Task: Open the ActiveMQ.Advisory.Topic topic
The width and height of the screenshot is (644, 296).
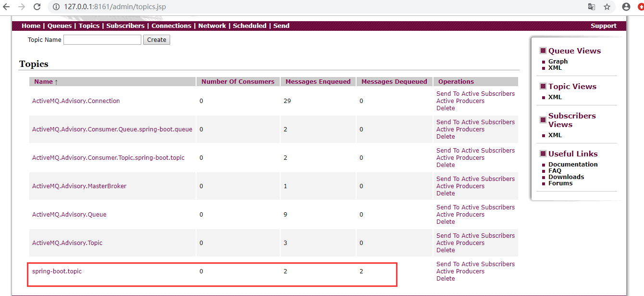Action: (67, 243)
